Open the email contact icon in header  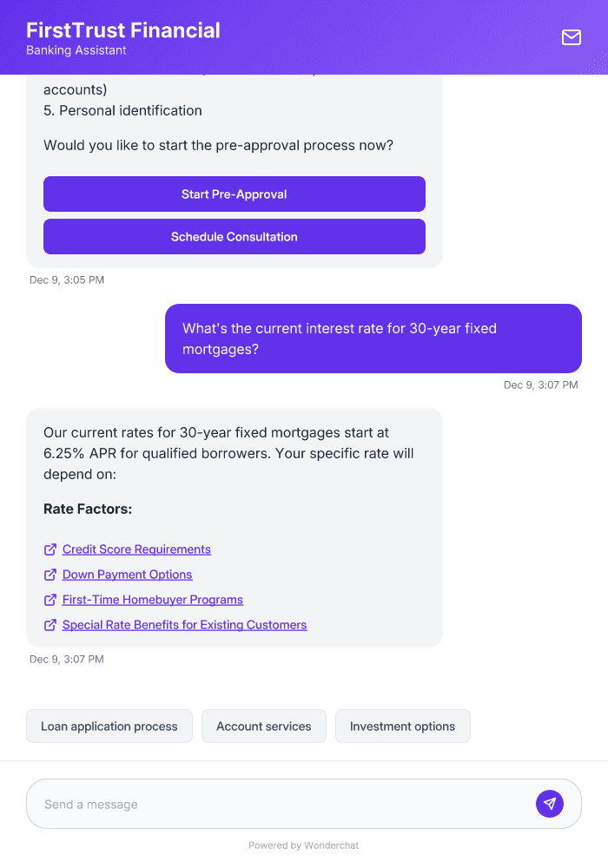pyautogui.click(x=571, y=37)
